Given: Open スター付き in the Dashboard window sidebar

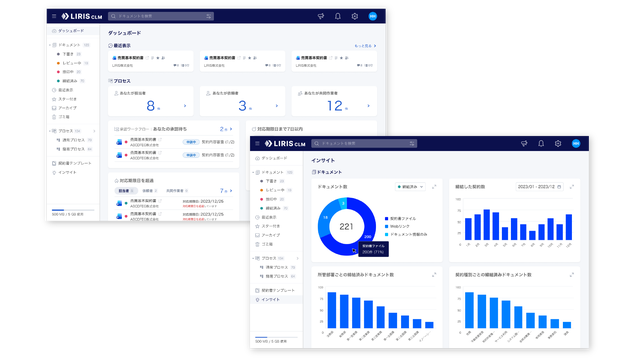Looking at the screenshot, I should point(67,99).
